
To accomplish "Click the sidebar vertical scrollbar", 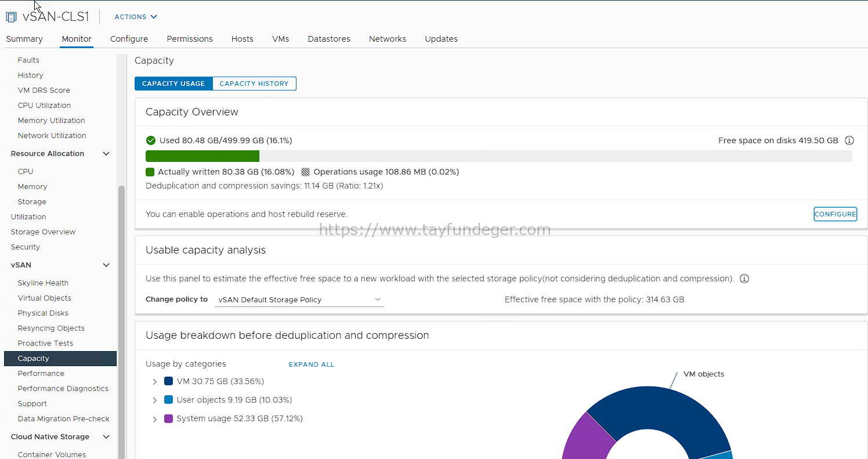I will 121,322.
